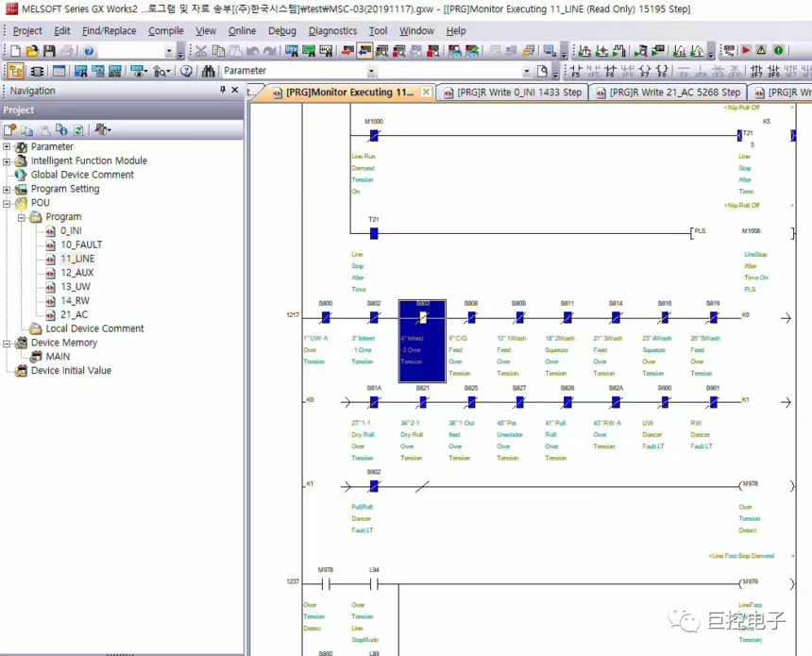Click the refresh icon in Project toolbar
The height and width of the screenshot is (656, 812).
pyautogui.click(x=78, y=129)
